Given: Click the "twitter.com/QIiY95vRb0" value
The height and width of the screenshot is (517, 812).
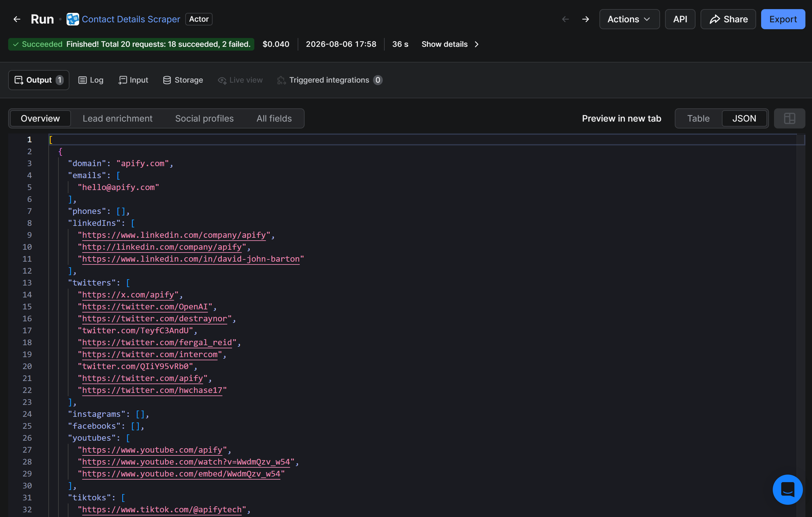Looking at the screenshot, I should coord(135,366).
